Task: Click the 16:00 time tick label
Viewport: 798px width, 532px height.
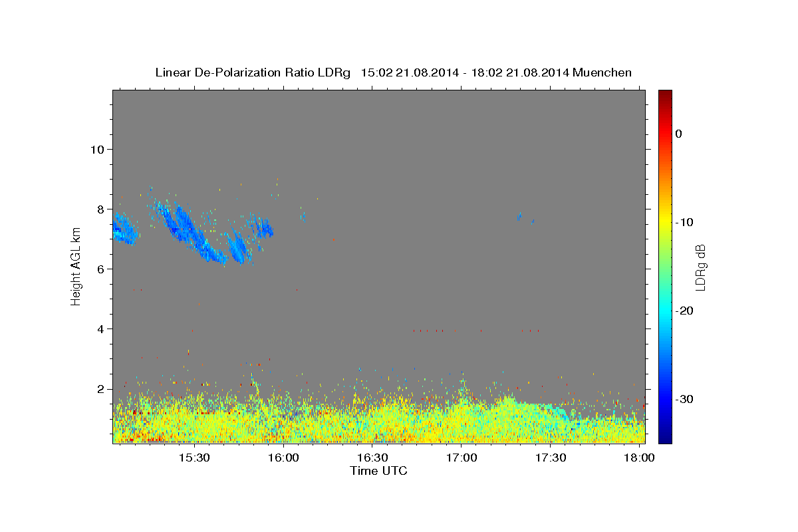Action: pyautogui.click(x=283, y=458)
